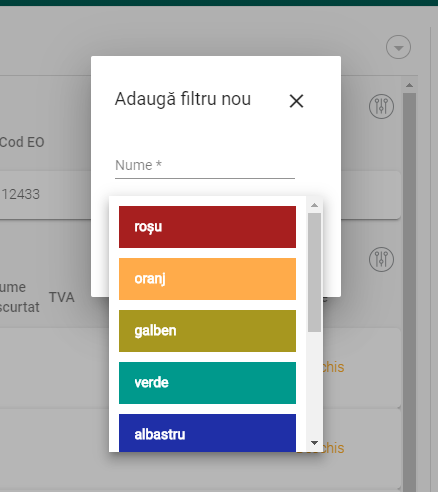Viewport: 438px width, 492px height.
Task: Pick the galben yellow color option
Action: (207, 331)
